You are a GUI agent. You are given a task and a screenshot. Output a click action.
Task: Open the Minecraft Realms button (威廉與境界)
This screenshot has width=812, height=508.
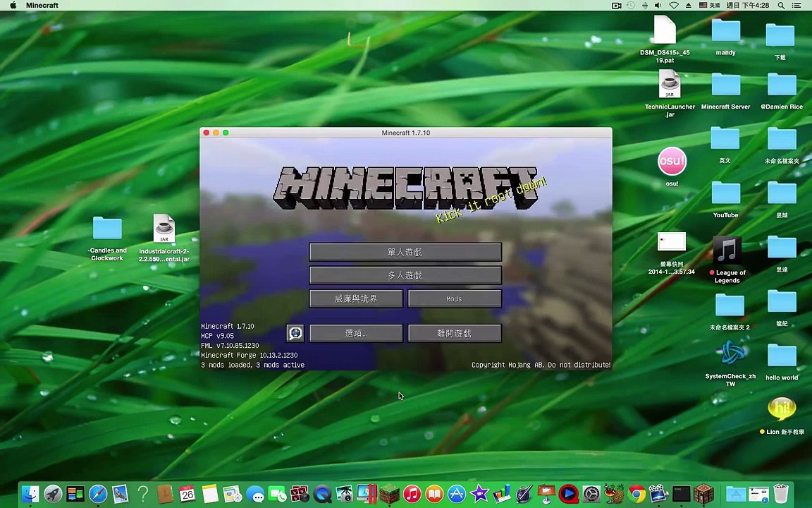tap(356, 298)
